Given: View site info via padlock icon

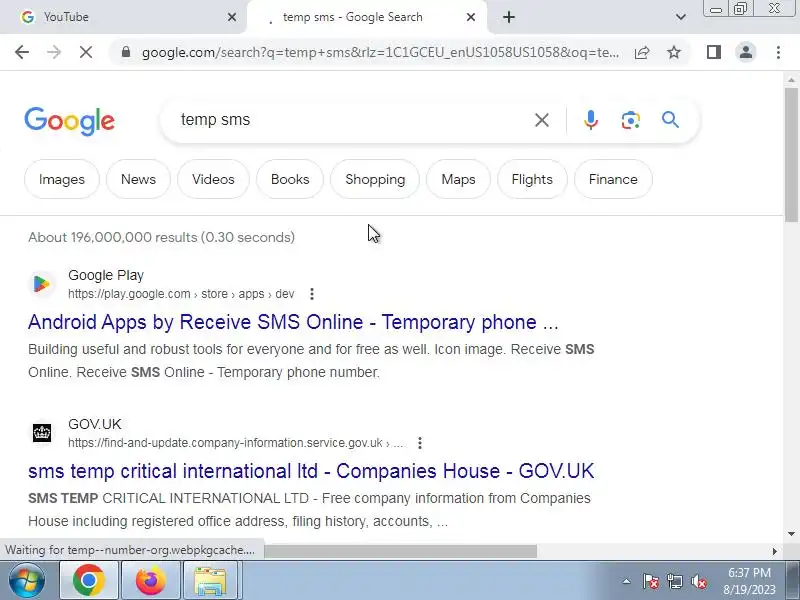Looking at the screenshot, I should pyautogui.click(x=126, y=52).
